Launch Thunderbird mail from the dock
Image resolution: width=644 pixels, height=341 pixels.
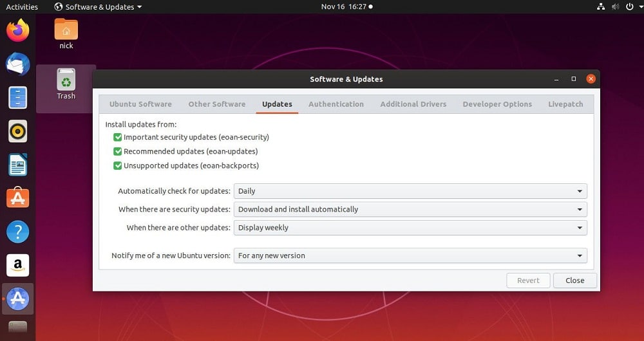pos(17,64)
